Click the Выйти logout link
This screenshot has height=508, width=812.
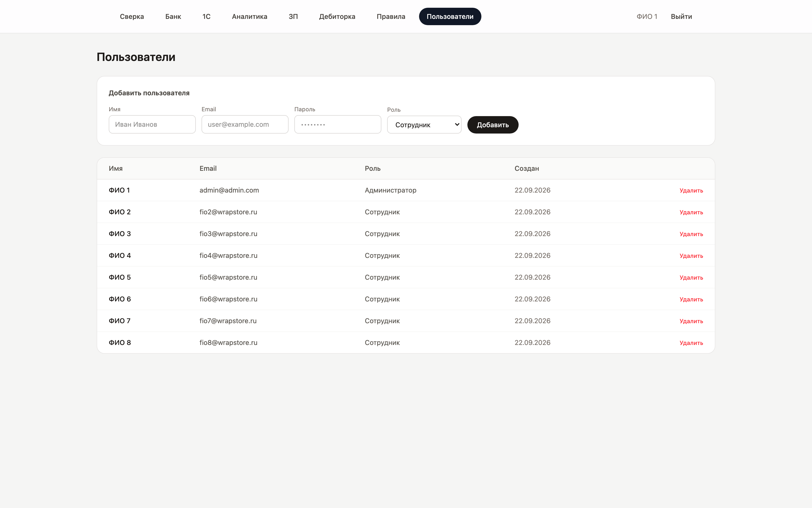coord(681,16)
